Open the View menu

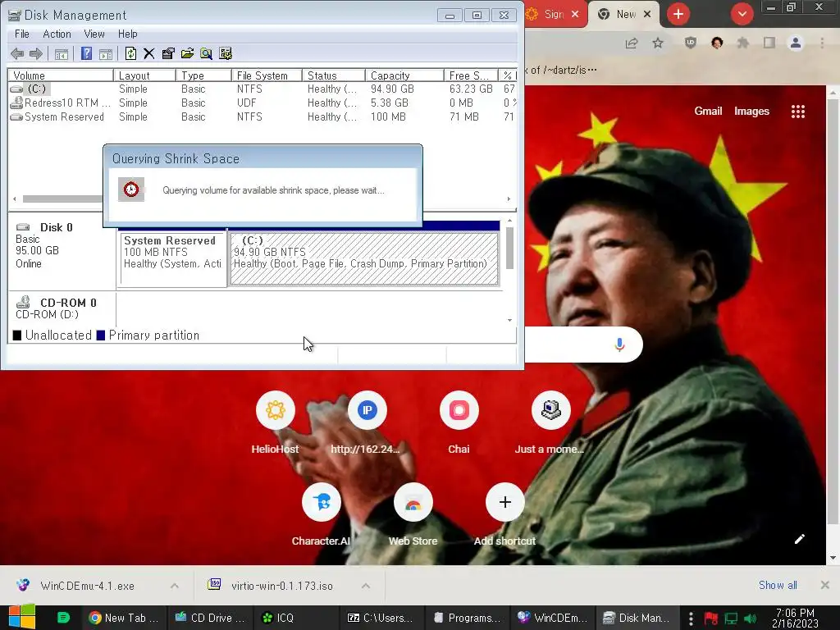tap(94, 34)
